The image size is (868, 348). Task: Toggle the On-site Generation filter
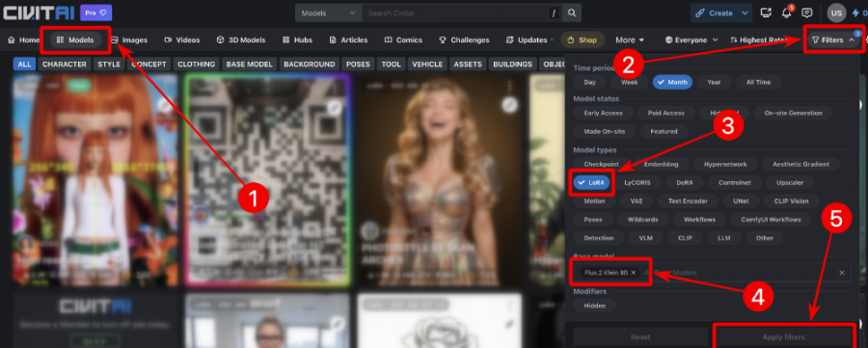794,113
